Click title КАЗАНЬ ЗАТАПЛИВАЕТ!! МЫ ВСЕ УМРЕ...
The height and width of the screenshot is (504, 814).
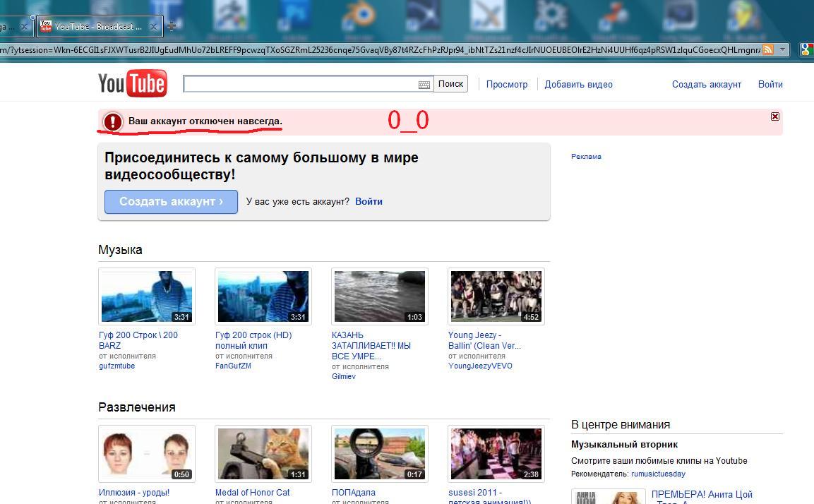point(371,346)
